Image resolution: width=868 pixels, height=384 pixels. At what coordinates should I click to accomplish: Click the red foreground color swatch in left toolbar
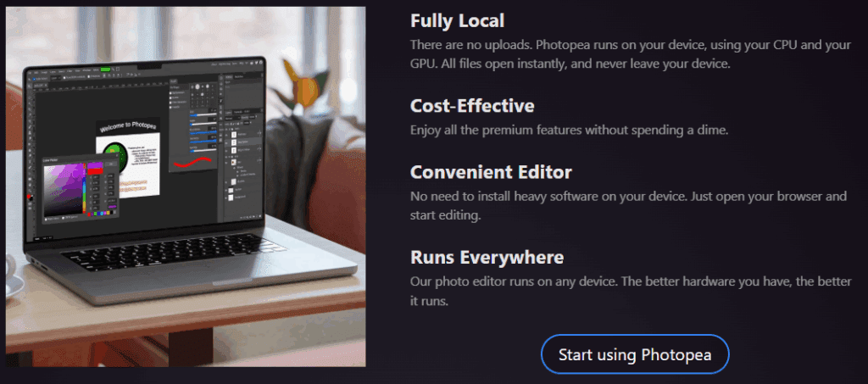28,196
